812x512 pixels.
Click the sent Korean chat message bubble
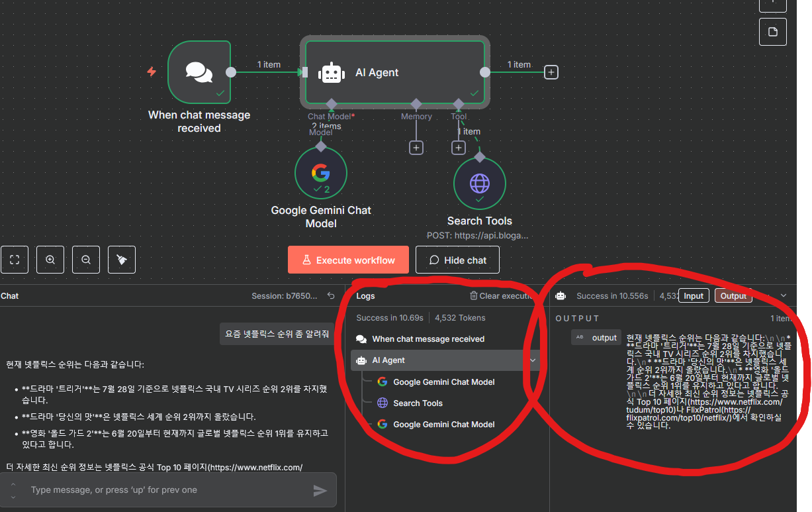277,334
